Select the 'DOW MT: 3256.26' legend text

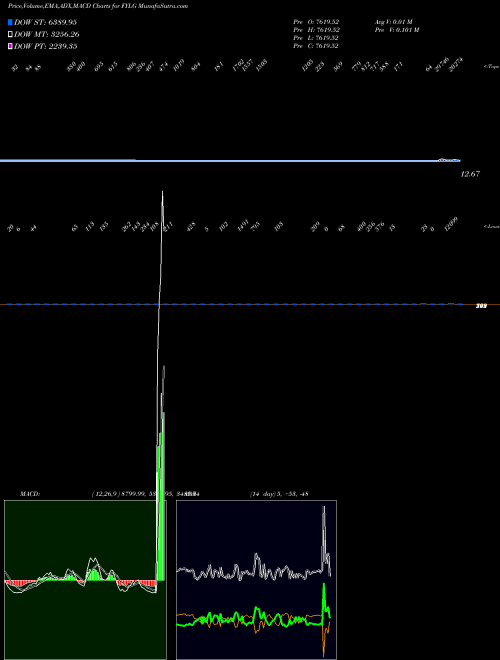pyautogui.click(x=47, y=35)
